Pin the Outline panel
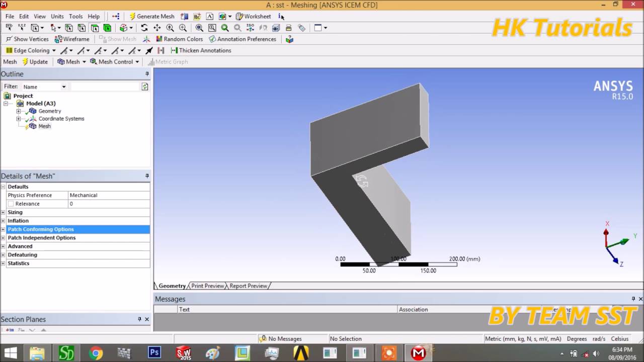The width and height of the screenshot is (644, 362). [x=147, y=74]
